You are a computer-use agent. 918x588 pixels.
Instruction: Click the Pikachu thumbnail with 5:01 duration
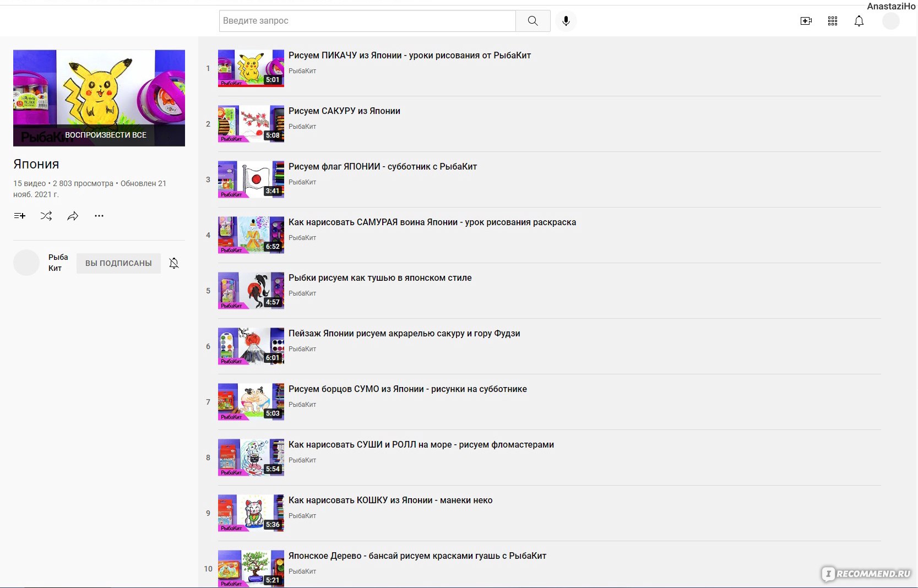251,68
